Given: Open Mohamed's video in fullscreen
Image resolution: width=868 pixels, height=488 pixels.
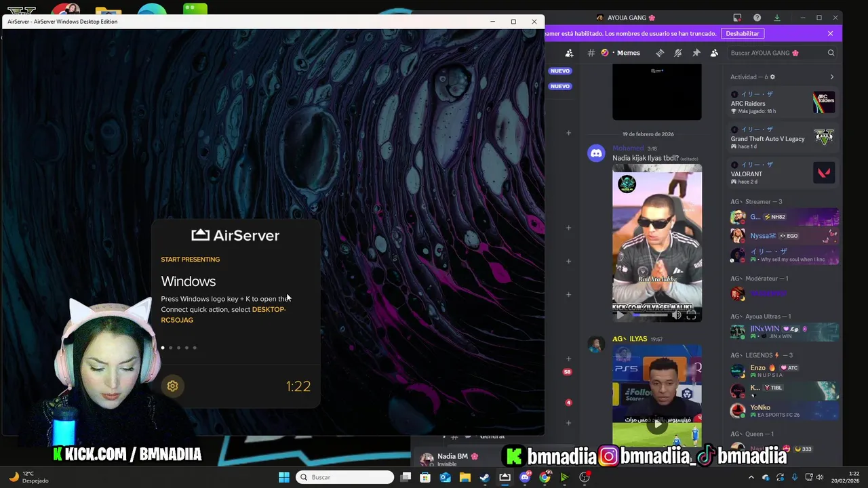Looking at the screenshot, I should (691, 314).
